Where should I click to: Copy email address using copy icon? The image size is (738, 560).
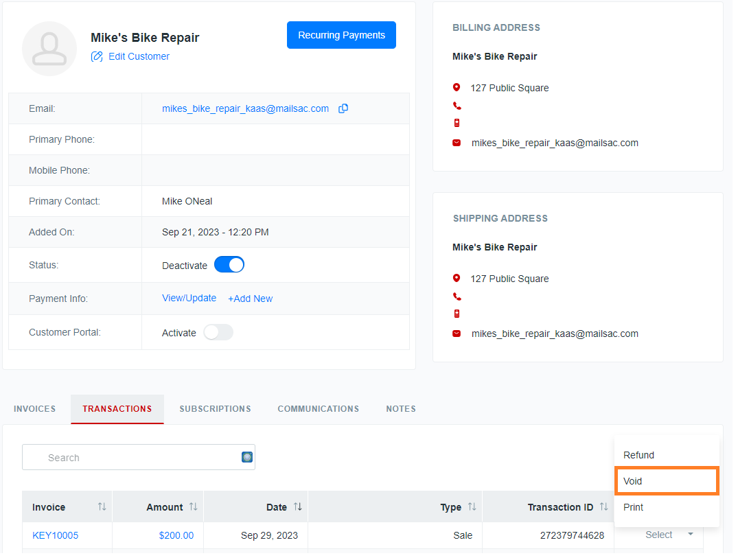tap(343, 108)
